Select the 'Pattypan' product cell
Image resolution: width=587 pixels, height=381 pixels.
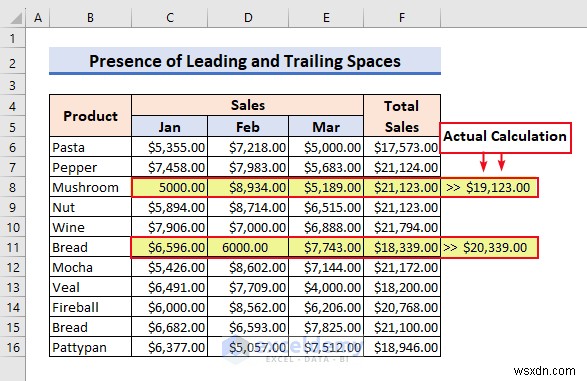point(91,347)
